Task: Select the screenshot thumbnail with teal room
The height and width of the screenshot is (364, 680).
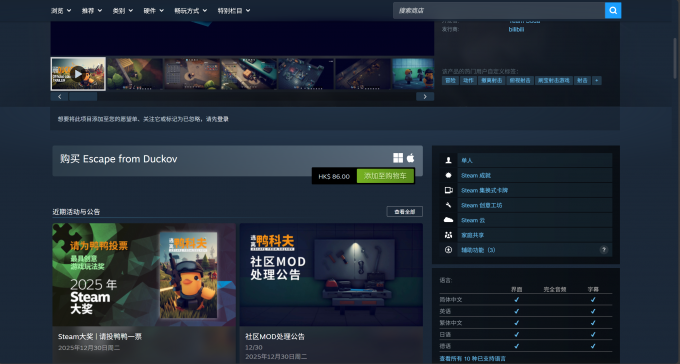Action: click(248, 74)
